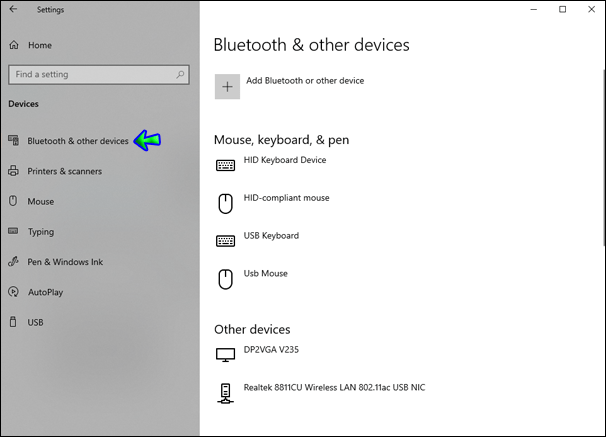
Task: Minimize the Settings window
Action: click(x=534, y=9)
